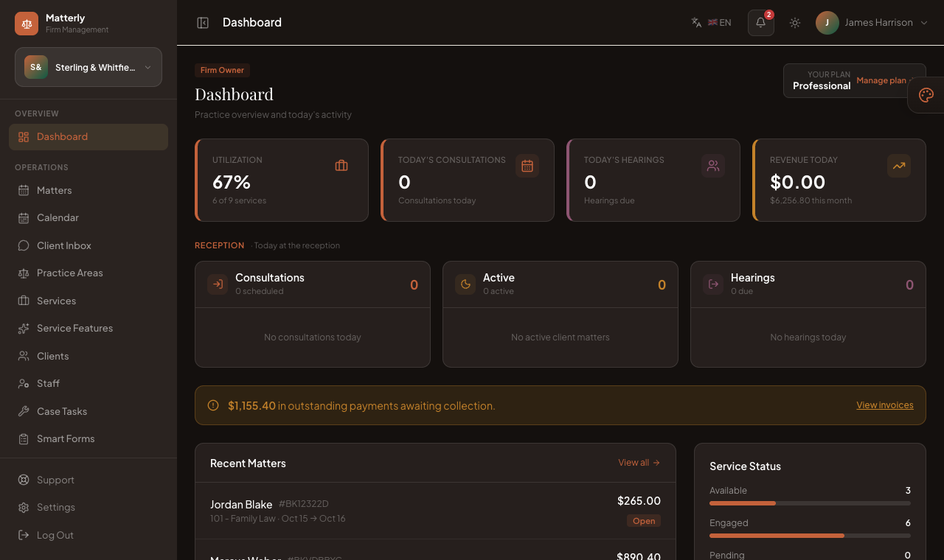Click the Staff sidebar icon

tap(24, 384)
